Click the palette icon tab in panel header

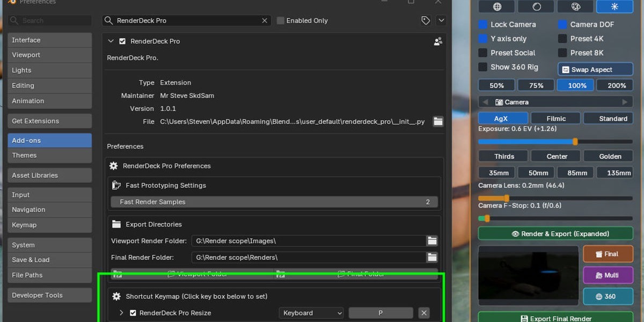click(x=575, y=6)
